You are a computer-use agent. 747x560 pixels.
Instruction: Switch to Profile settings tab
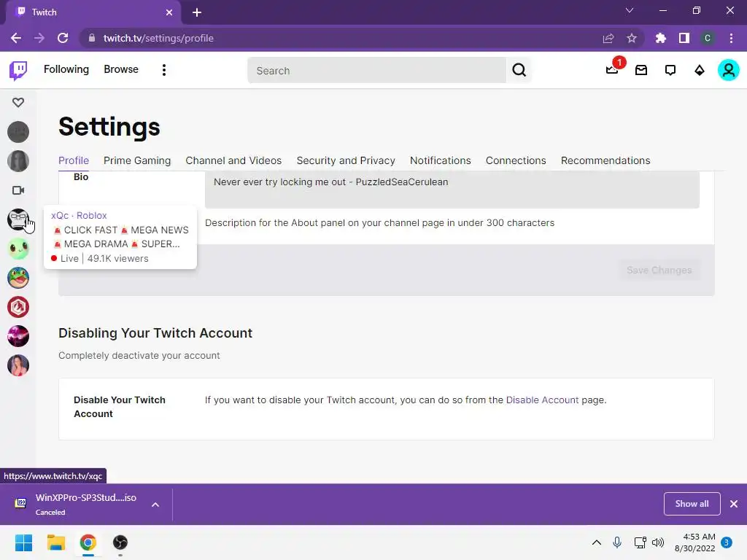tap(74, 160)
